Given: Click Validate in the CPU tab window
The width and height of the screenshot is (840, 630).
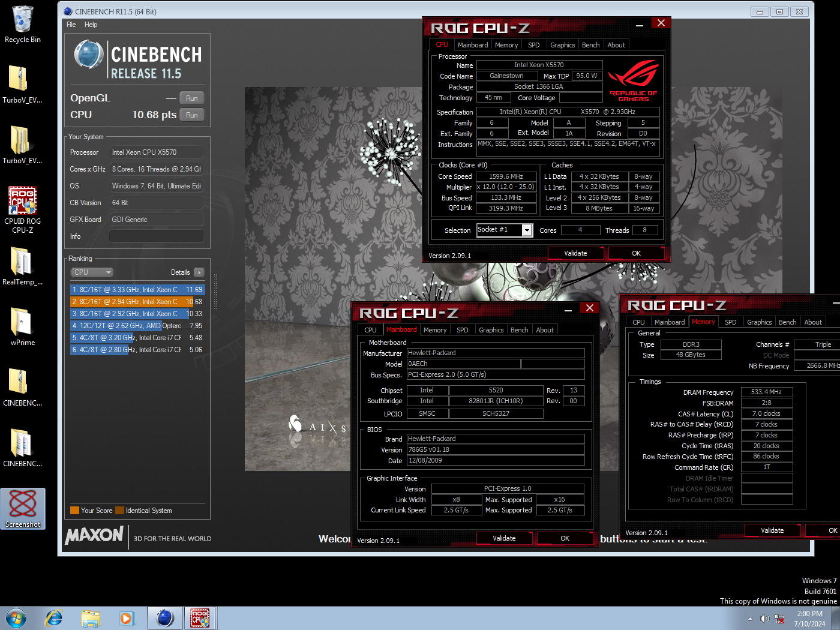Looking at the screenshot, I should point(575,253).
